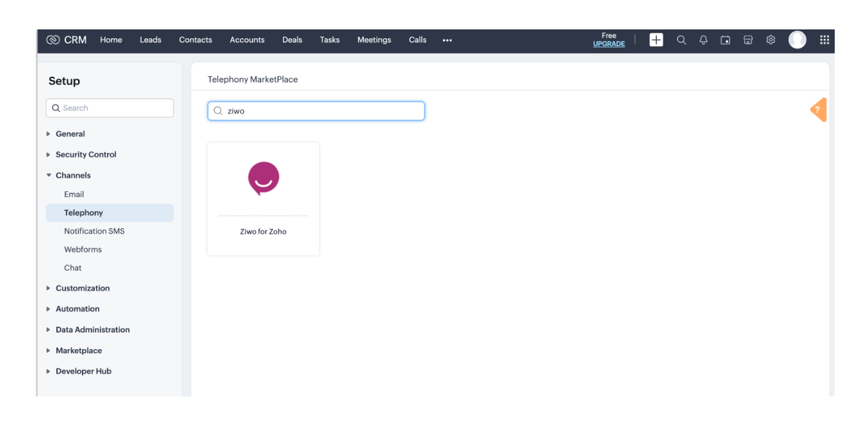This screenshot has height=431, width=868.
Task: Open the marketplace store icon in top bar
Action: [x=748, y=40]
